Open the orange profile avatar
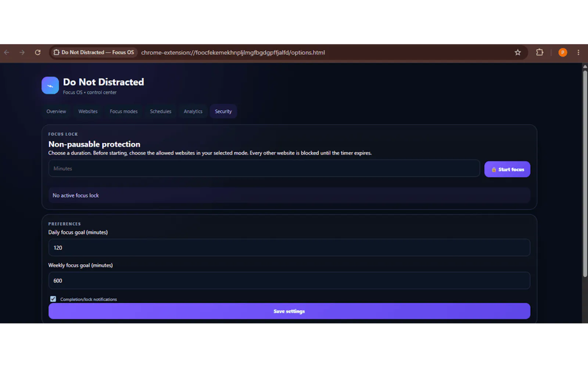This screenshot has width=588, height=368. click(563, 53)
